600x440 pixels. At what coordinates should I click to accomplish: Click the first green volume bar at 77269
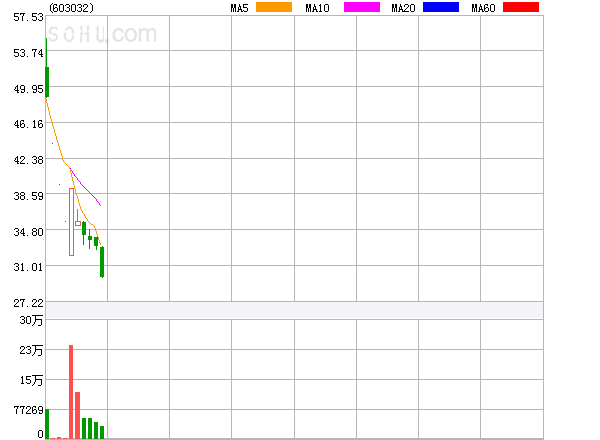tap(47, 424)
